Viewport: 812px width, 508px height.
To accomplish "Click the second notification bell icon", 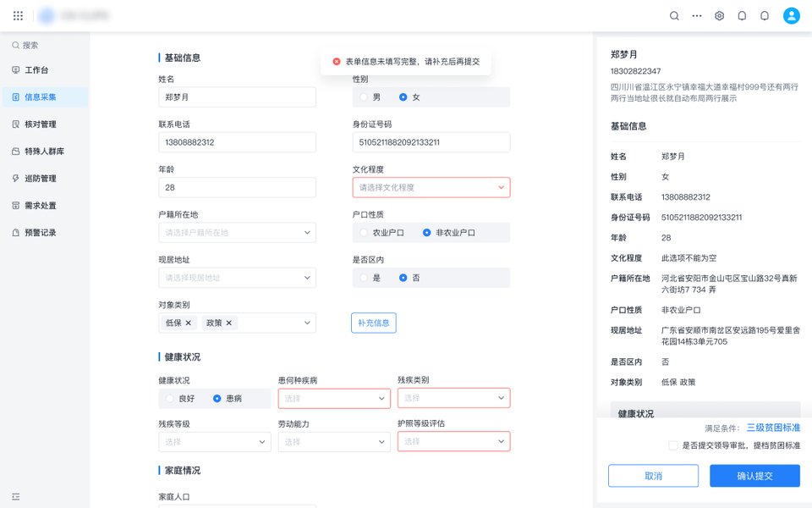I will pyautogui.click(x=765, y=15).
